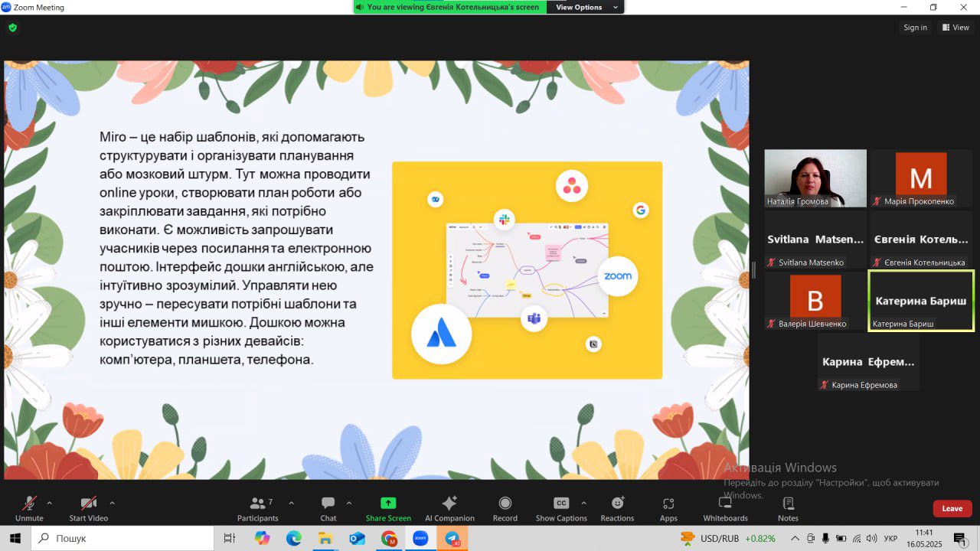The width and height of the screenshot is (980, 551).
Task: Click Sign in at top right
Action: 915,28
